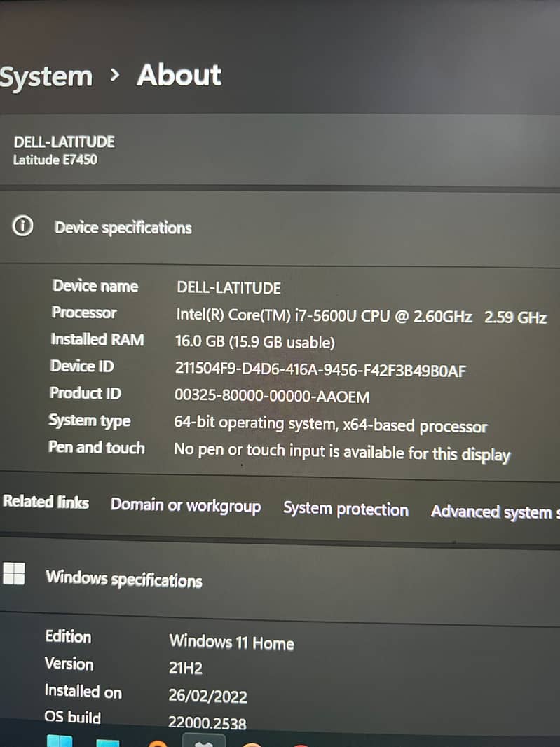
Task: Click the Installed RAM 16.0 GB value
Action: 254,341
